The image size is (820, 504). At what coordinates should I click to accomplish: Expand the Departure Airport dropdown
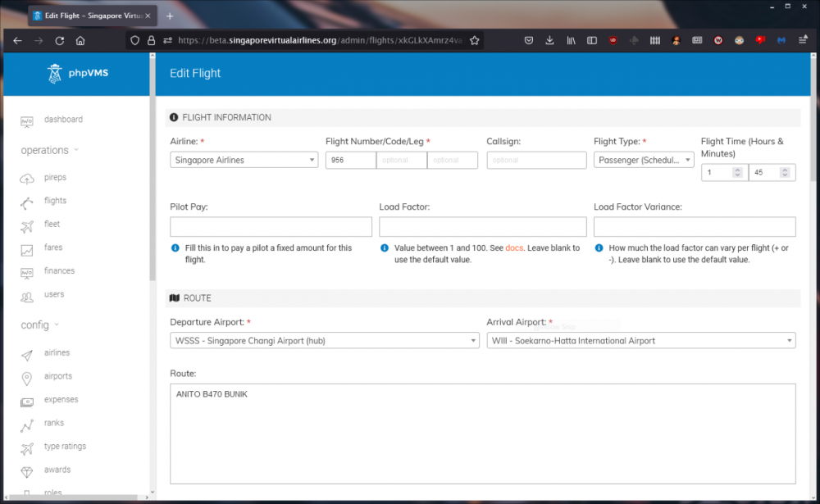[x=324, y=341]
